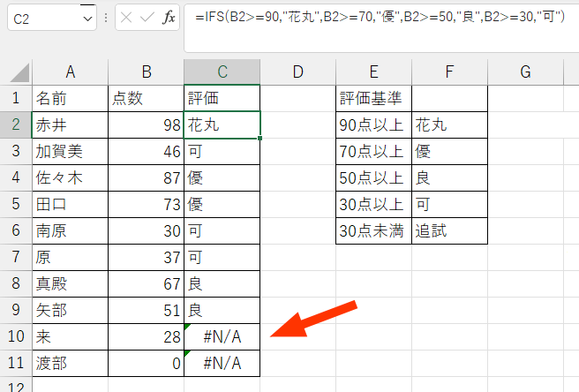
Task: Select cell F2 showing 花丸
Action: click(x=449, y=124)
